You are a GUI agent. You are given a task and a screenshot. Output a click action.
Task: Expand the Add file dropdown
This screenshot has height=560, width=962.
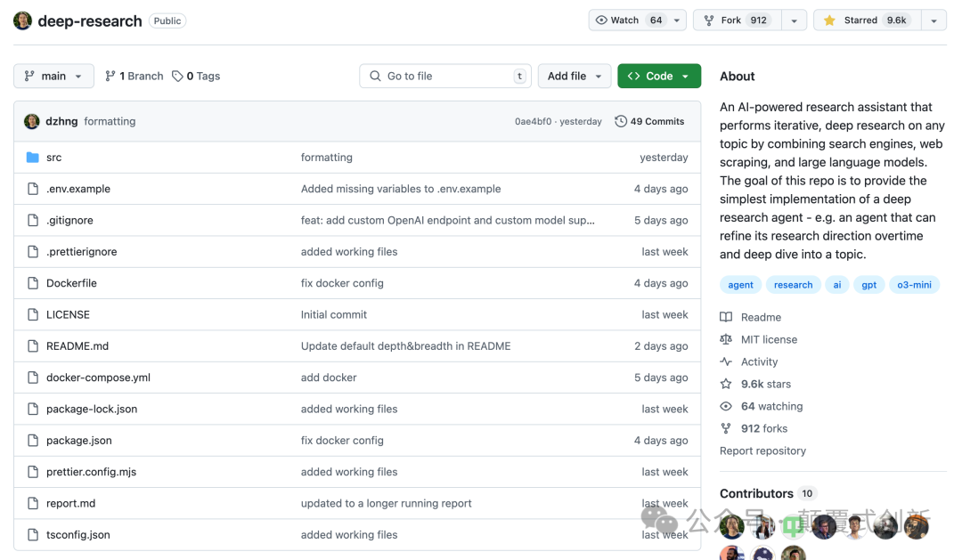click(x=575, y=76)
